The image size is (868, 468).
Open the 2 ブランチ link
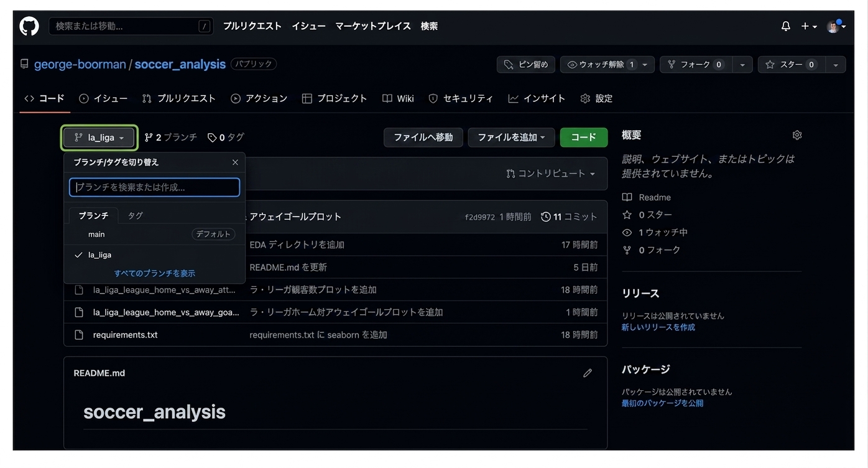[x=171, y=138]
